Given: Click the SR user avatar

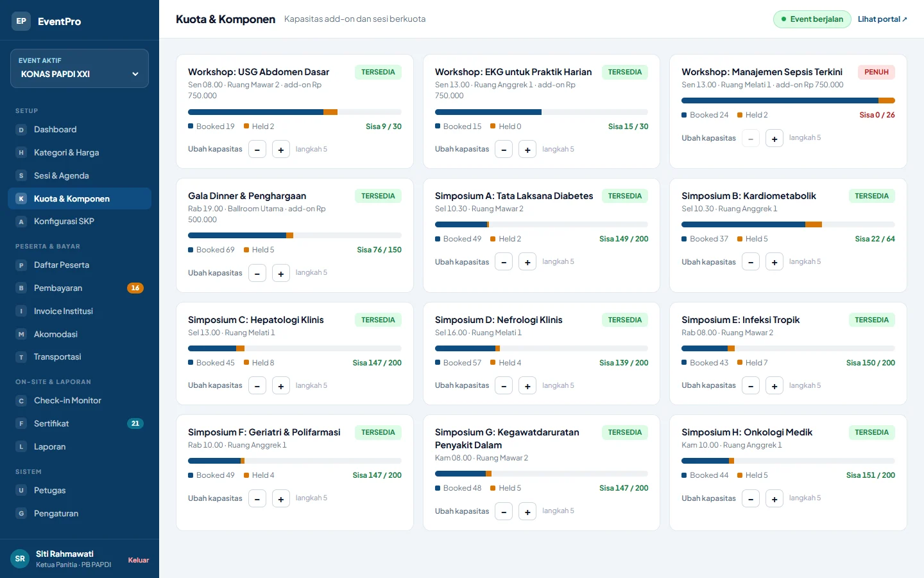Looking at the screenshot, I should (20, 559).
